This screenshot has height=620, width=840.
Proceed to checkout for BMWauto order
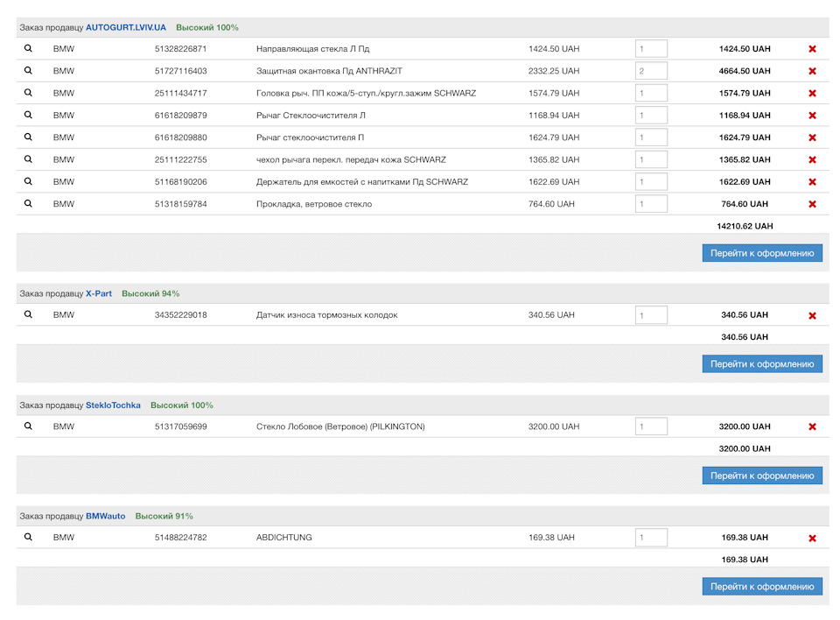761,586
